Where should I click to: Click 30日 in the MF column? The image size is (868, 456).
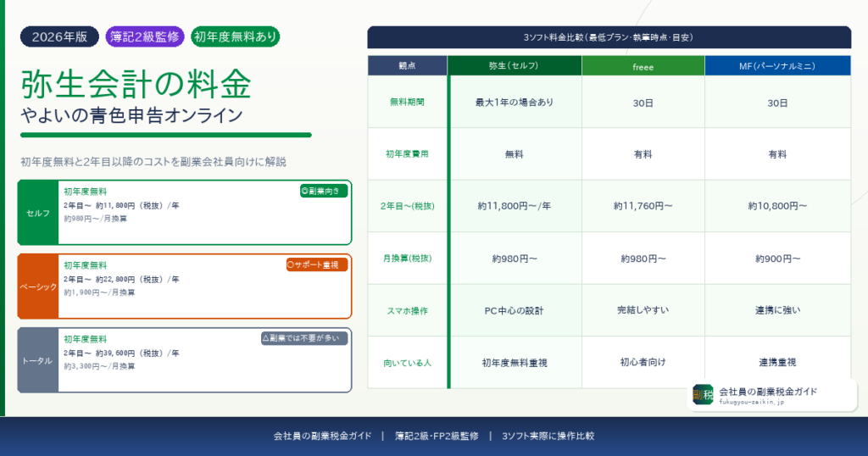pos(778,103)
